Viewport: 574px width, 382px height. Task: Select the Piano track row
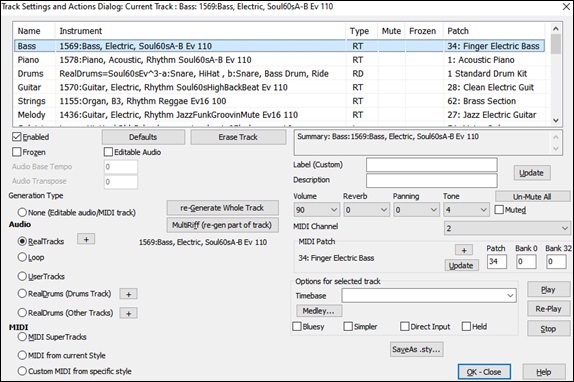tap(279, 60)
